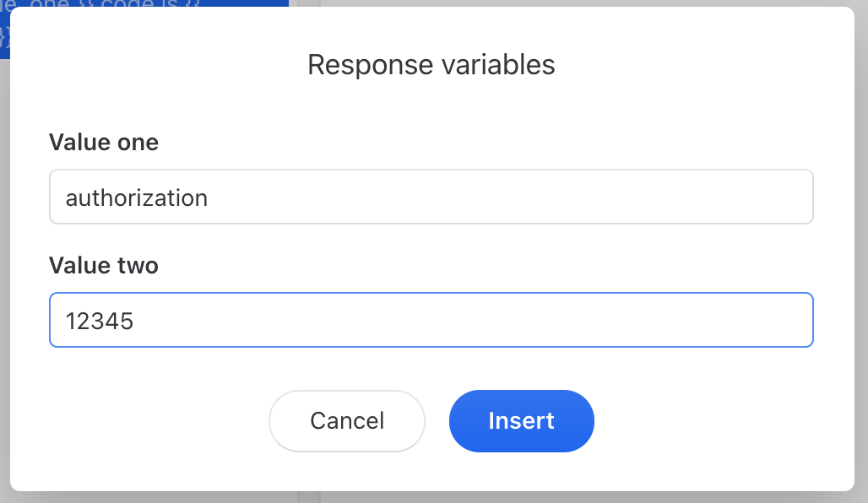Click between the Cancel and Insert buttons
Viewport: 868px width, 503px height.
pos(437,421)
